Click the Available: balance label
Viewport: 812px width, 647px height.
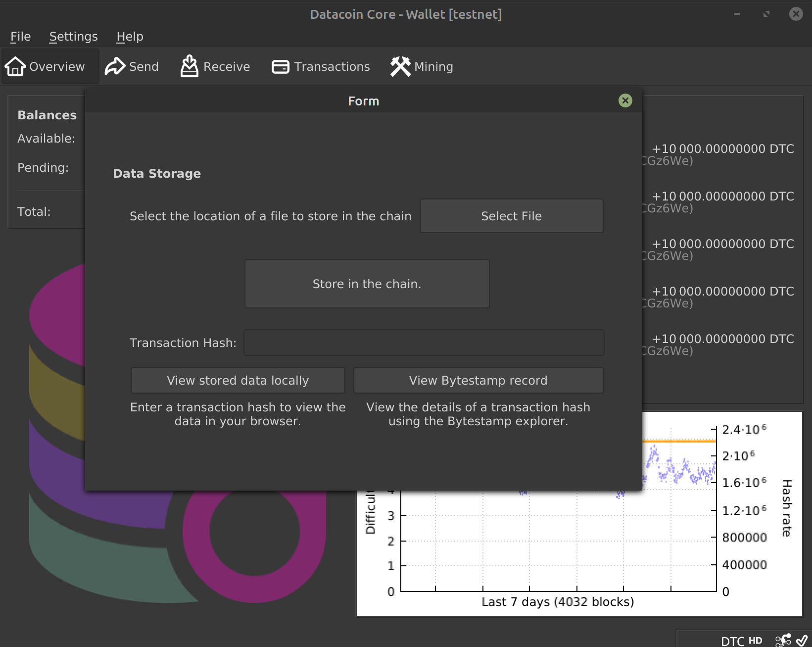tap(46, 139)
